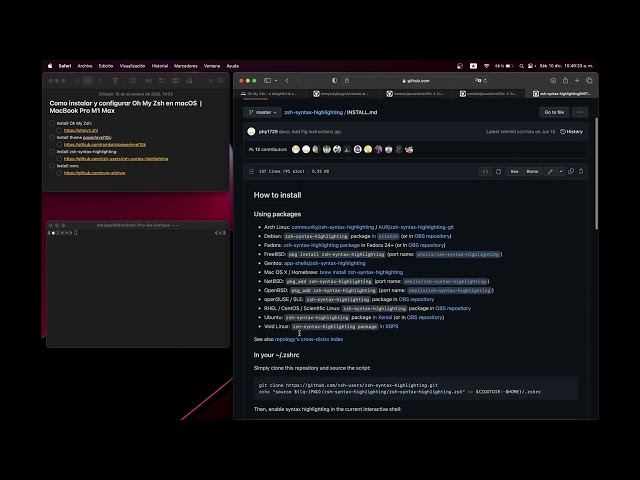640x480 pixels.
Task: Open 'brew install zsh-syntax-highlighting' link
Action: point(361,272)
